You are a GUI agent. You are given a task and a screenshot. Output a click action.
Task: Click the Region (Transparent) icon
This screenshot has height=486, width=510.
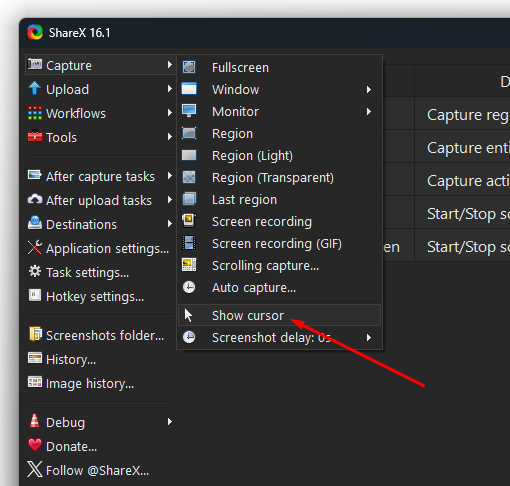pos(189,177)
